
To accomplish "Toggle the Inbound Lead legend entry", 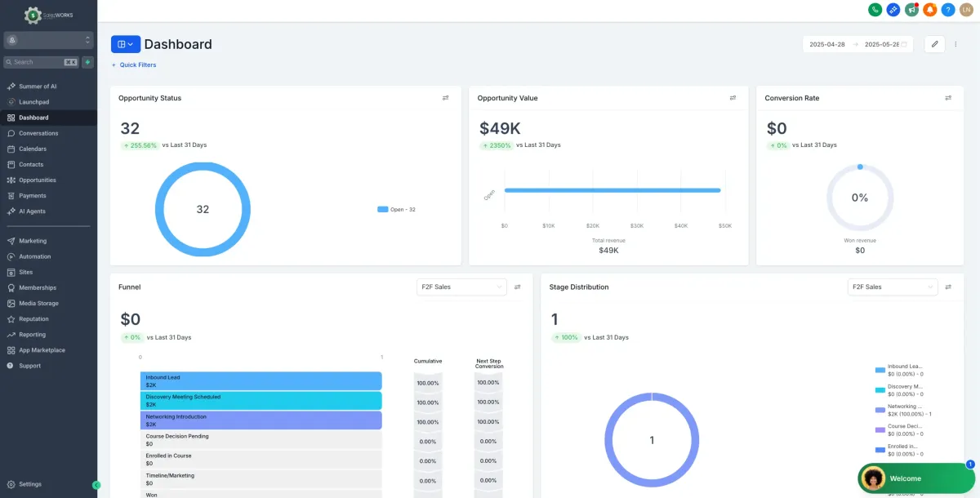I will click(x=899, y=371).
